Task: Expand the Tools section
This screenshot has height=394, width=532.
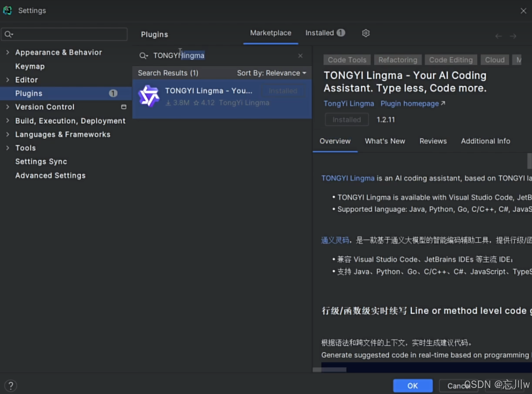Action: tap(7, 148)
